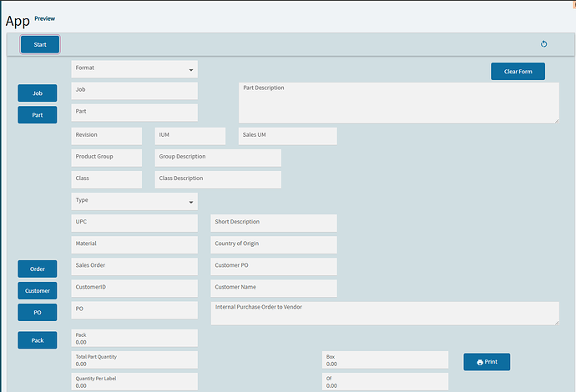The height and width of the screenshot is (392, 576).
Task: Focus the UPC field
Action: click(x=134, y=223)
